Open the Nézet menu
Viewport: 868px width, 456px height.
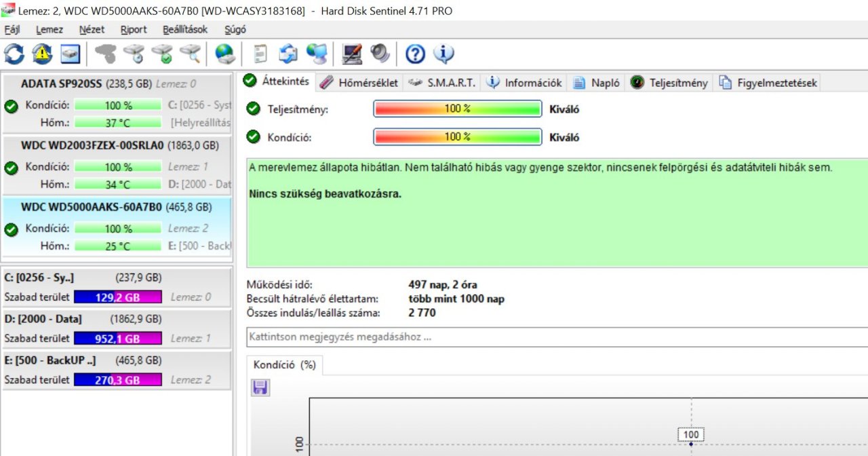point(92,29)
